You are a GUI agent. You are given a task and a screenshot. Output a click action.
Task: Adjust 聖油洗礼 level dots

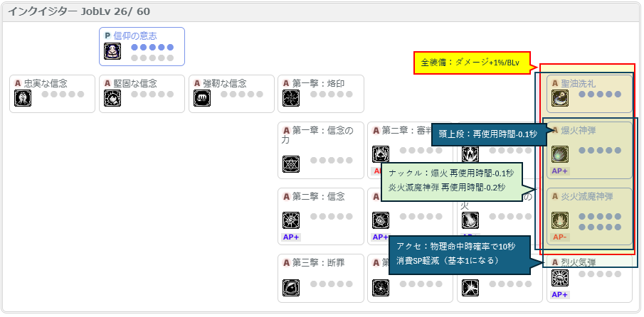(x=600, y=95)
